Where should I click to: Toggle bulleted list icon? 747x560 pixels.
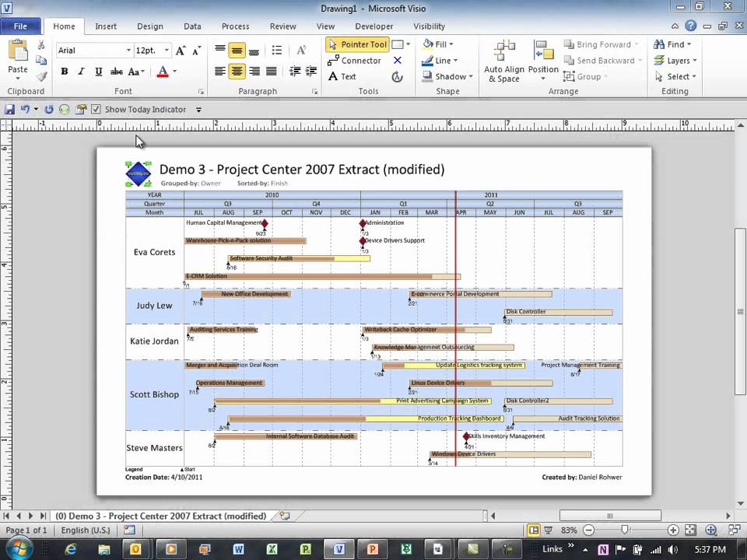pyautogui.click(x=277, y=50)
